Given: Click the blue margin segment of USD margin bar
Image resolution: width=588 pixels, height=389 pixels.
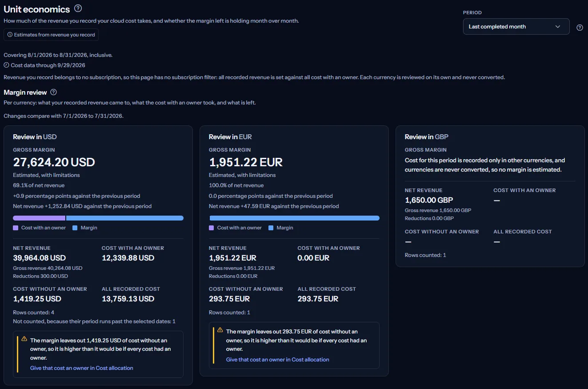Looking at the screenshot, I should 125,218.
